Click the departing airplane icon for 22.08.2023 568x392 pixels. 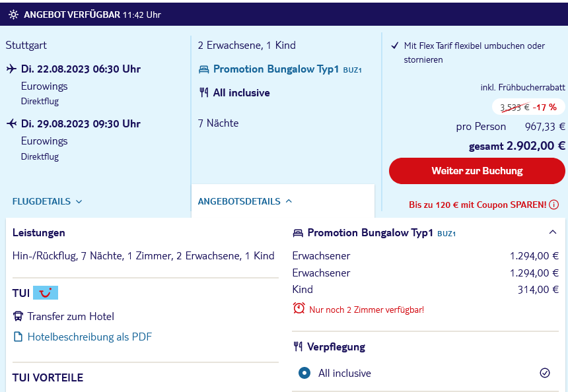(11, 69)
